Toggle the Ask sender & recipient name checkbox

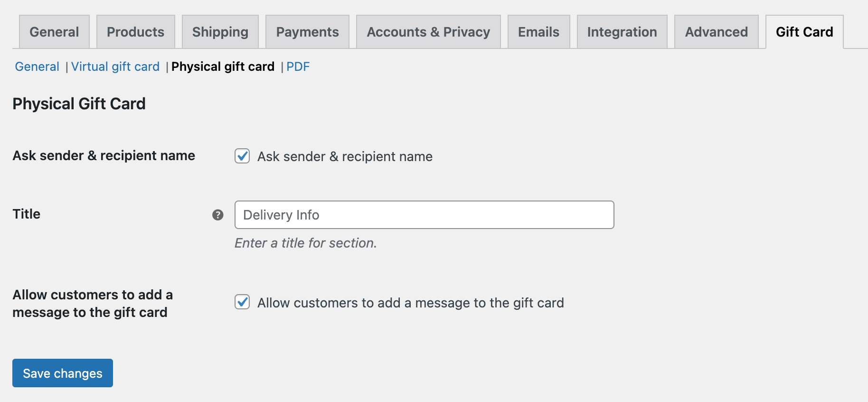(242, 156)
